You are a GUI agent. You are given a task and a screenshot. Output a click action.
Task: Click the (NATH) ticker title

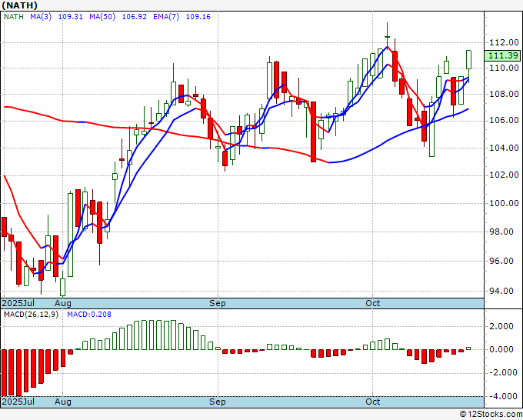pyautogui.click(x=20, y=5)
